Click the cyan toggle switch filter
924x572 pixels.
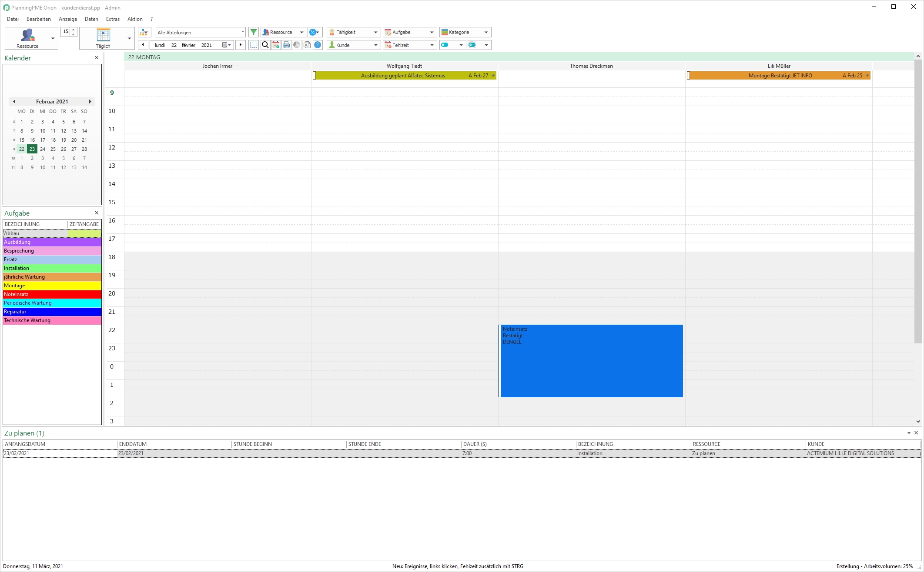[445, 45]
